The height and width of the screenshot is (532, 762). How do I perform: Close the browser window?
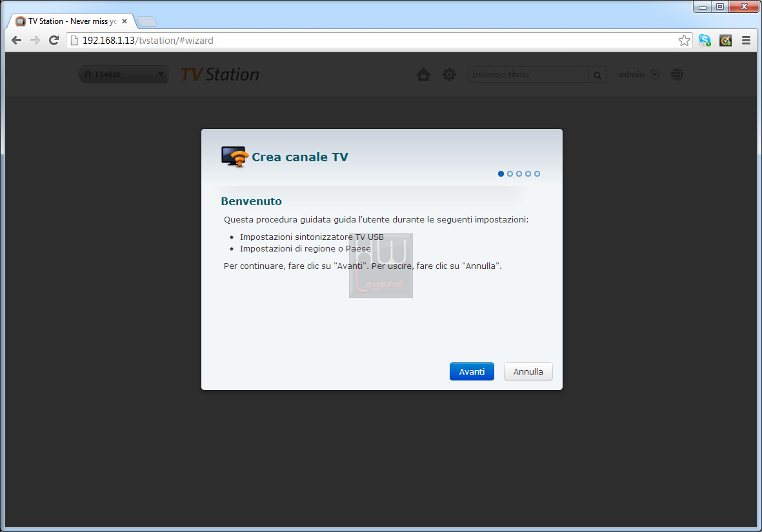click(x=744, y=7)
